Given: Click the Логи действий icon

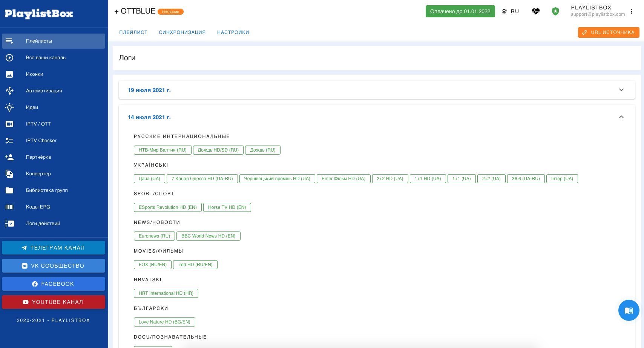Looking at the screenshot, I should click(x=9, y=224).
